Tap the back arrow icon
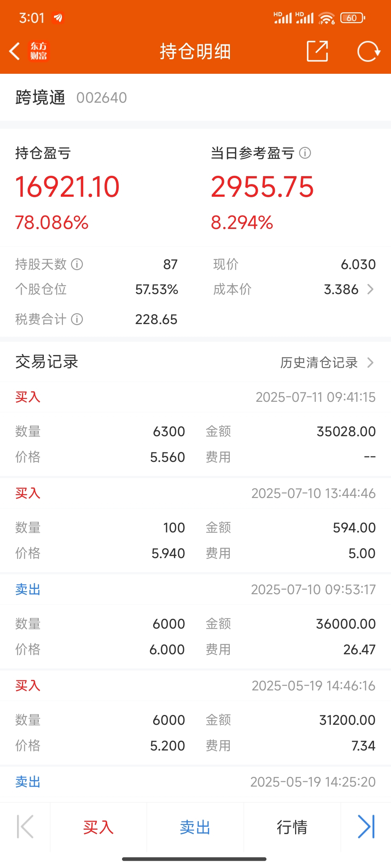 tap(14, 51)
